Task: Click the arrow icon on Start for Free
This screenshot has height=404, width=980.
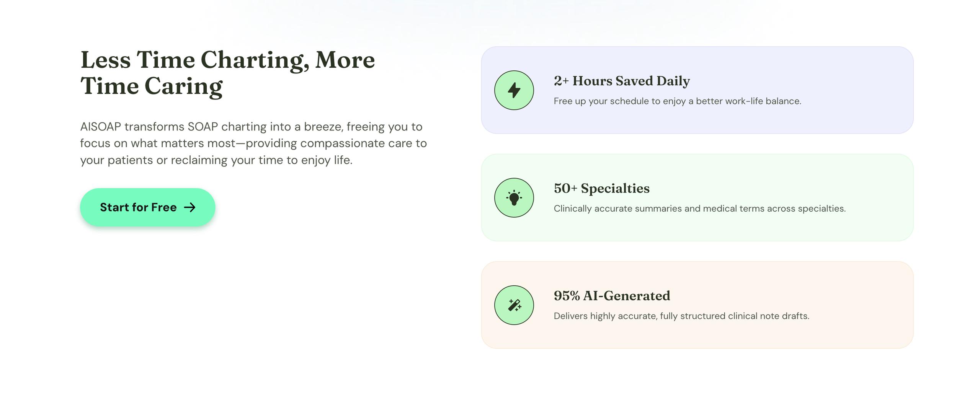Action: (190, 207)
